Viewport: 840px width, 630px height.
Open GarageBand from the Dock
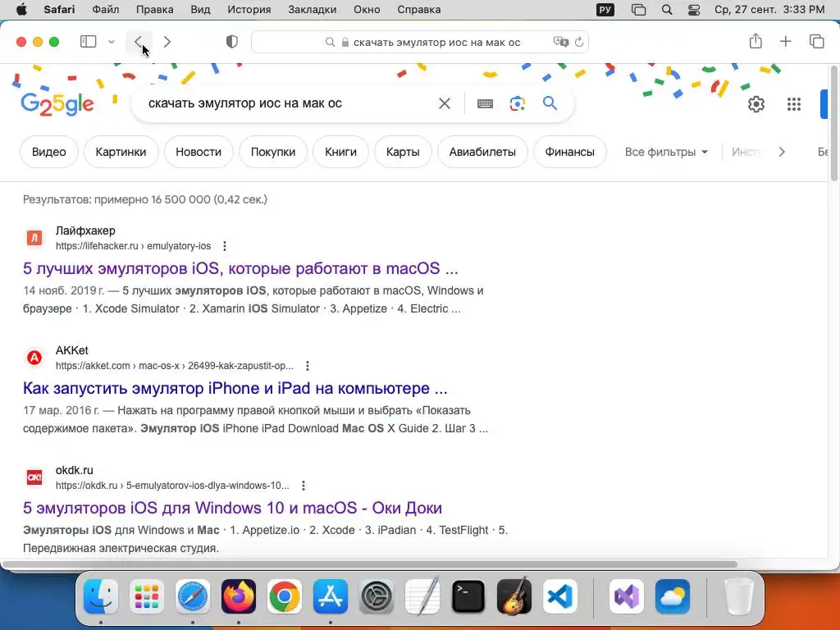pyautogui.click(x=514, y=596)
